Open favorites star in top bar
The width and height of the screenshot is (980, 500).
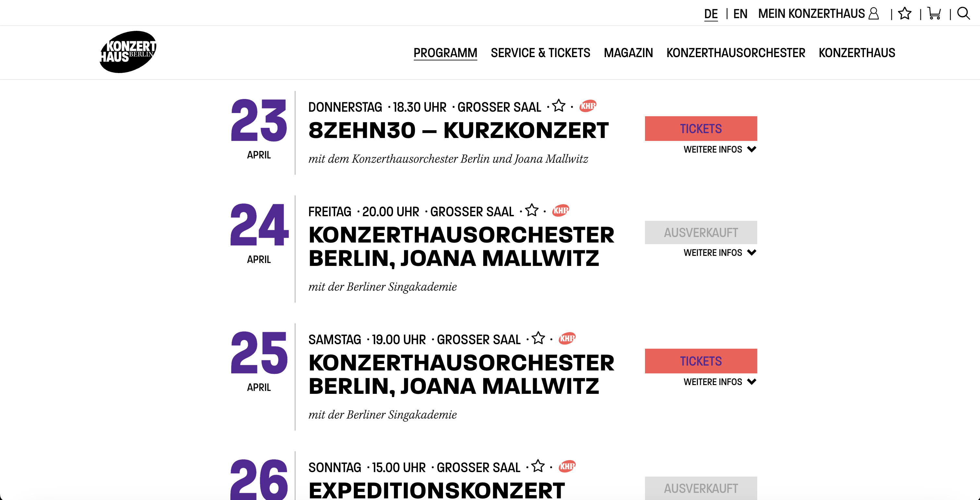coord(905,14)
